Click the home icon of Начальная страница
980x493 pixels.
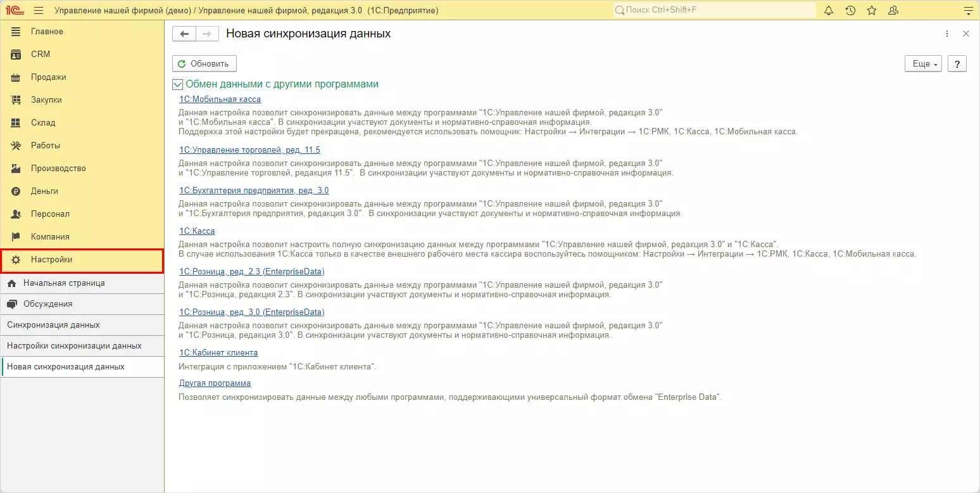click(x=11, y=283)
